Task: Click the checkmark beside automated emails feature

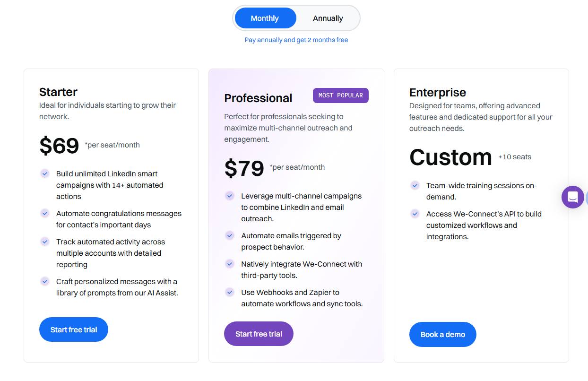Action: [x=230, y=235]
